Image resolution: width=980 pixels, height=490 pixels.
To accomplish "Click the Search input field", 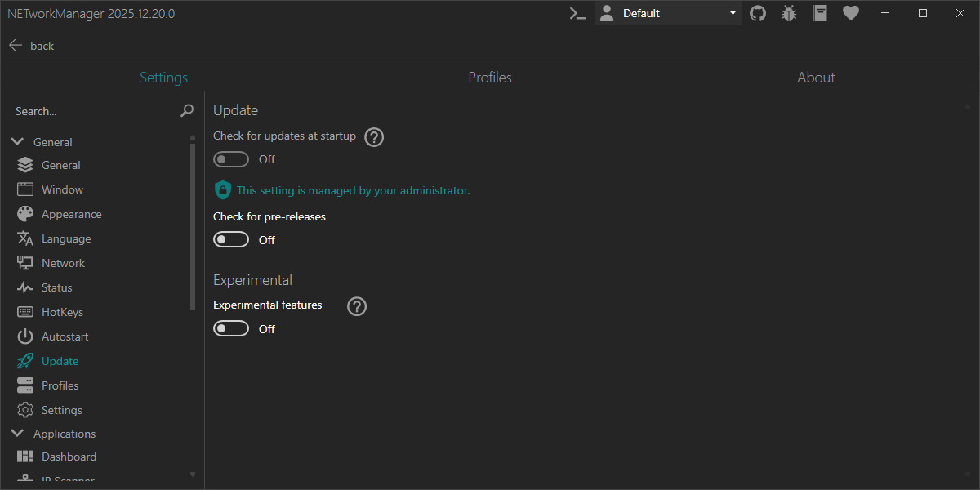I will tap(94, 111).
